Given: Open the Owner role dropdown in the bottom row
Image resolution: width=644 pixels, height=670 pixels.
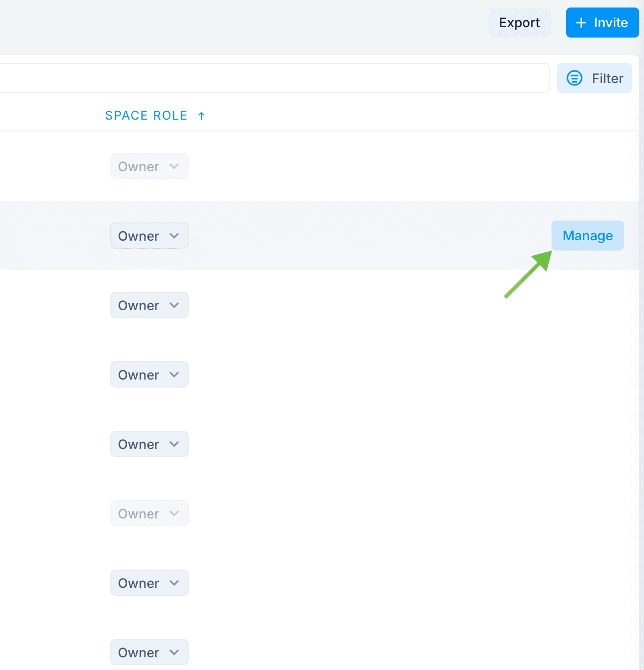Looking at the screenshot, I should [x=149, y=652].
